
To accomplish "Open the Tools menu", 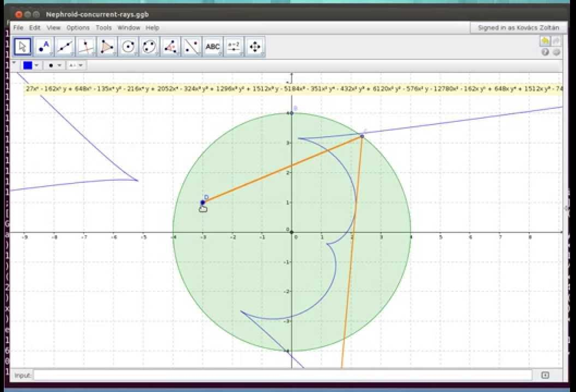I will [103, 28].
